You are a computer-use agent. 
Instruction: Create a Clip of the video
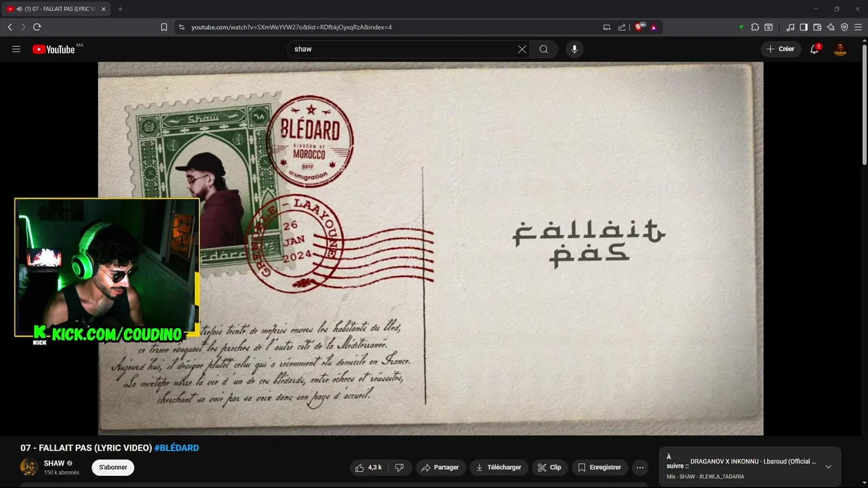549,468
